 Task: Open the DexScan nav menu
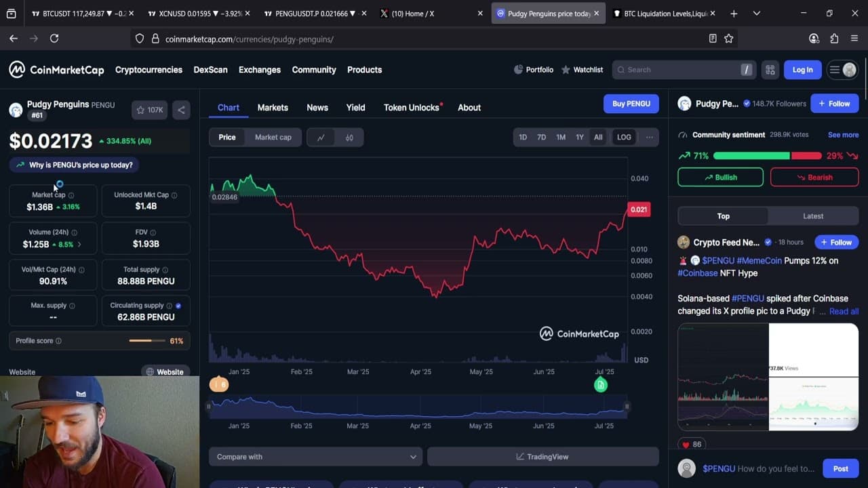coord(210,70)
